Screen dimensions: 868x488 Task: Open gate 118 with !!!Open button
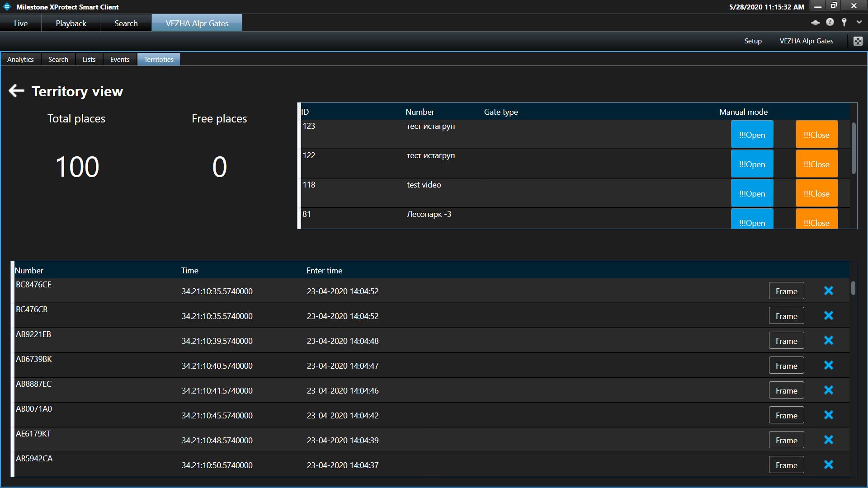click(x=752, y=193)
